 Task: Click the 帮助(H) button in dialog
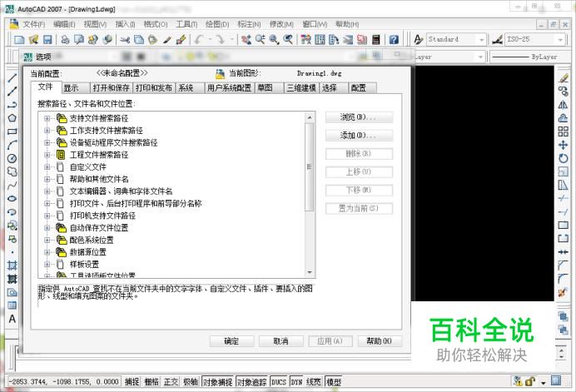380,341
